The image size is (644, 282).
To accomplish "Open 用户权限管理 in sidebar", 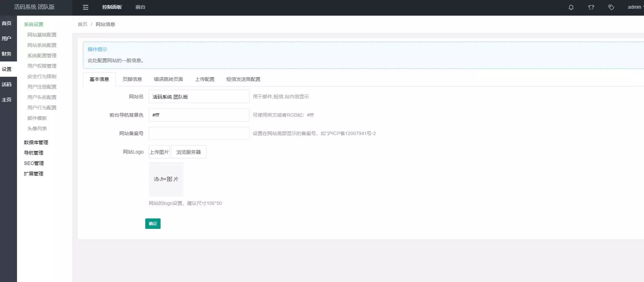I will point(42,66).
